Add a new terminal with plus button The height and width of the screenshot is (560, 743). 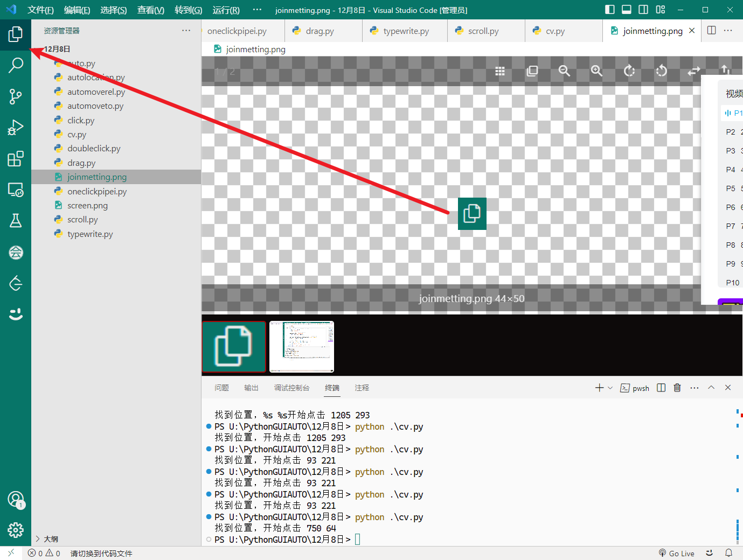coord(599,388)
